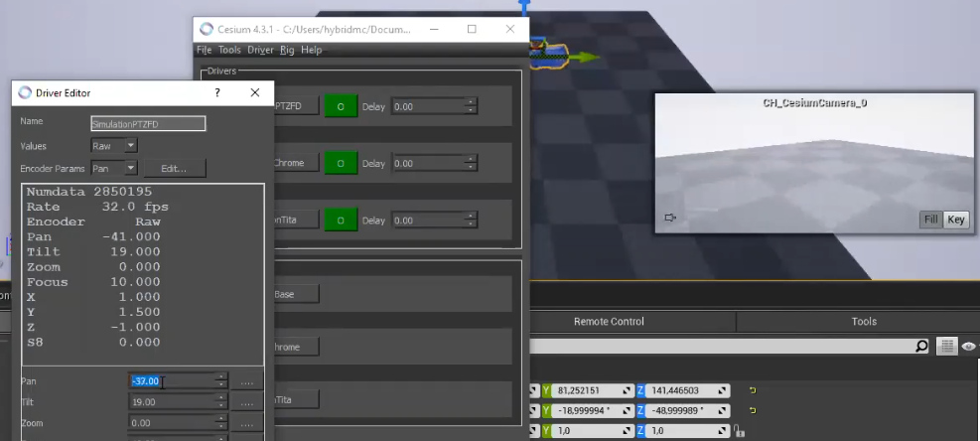980x441 pixels.
Task: Click the green Y label of -18,999994
Action: (546, 411)
